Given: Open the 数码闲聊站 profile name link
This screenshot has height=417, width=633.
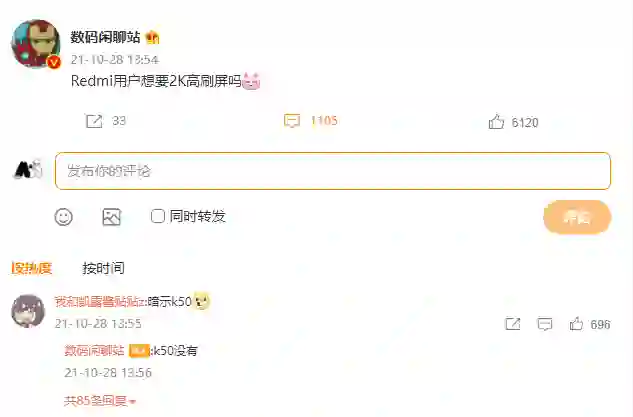Looking at the screenshot, I should point(105,37).
